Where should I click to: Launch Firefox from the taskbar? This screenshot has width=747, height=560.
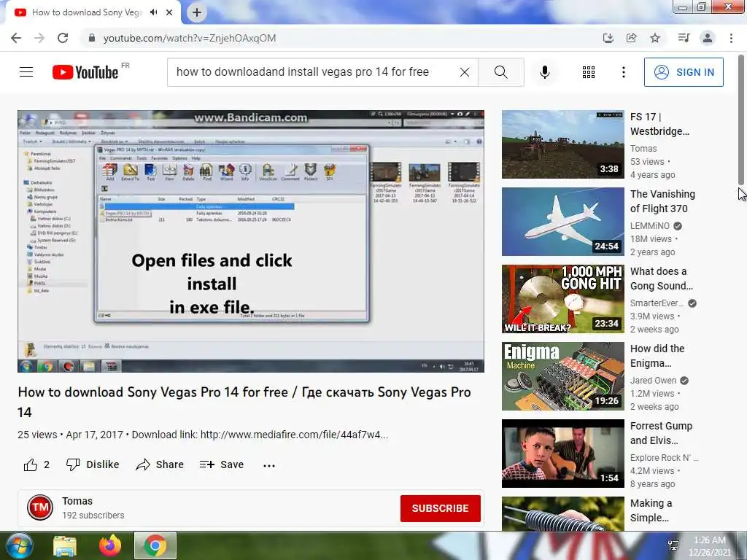[x=110, y=545]
